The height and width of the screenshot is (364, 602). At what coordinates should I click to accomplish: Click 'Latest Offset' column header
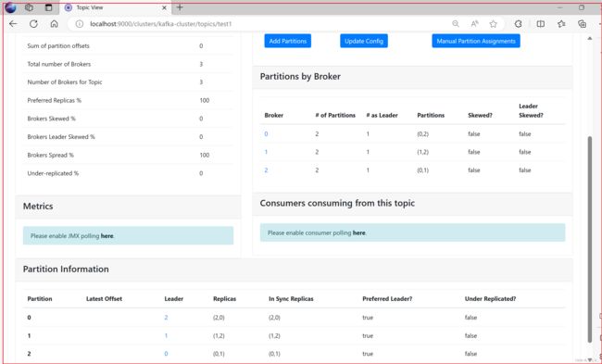[104, 299]
